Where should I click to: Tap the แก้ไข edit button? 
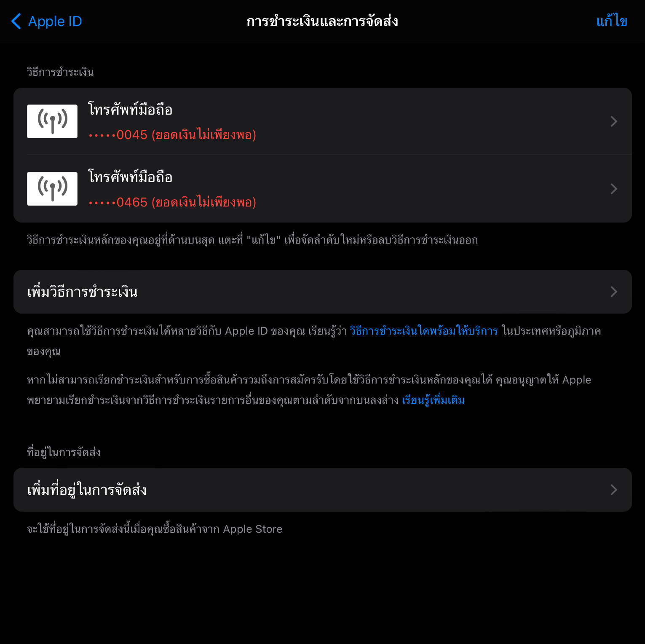point(612,21)
